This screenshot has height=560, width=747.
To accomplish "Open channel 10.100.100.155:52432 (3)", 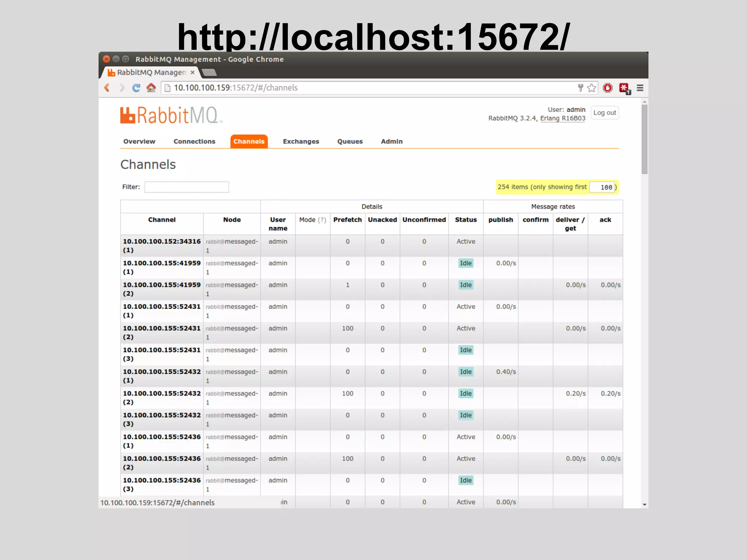I will [x=162, y=419].
